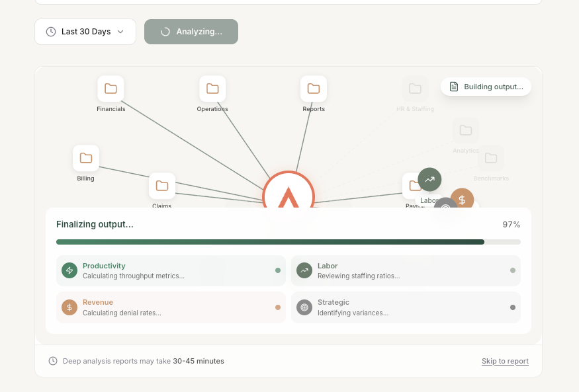This screenshot has width=579, height=392.
Task: Expand the chevron next to Last 30 Days
Action: (x=120, y=32)
